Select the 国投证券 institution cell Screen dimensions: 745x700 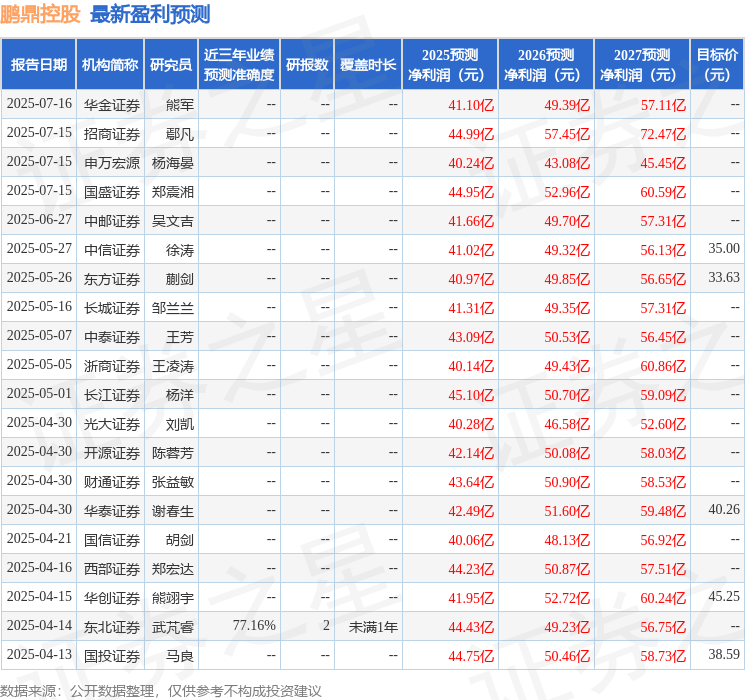(x=112, y=656)
